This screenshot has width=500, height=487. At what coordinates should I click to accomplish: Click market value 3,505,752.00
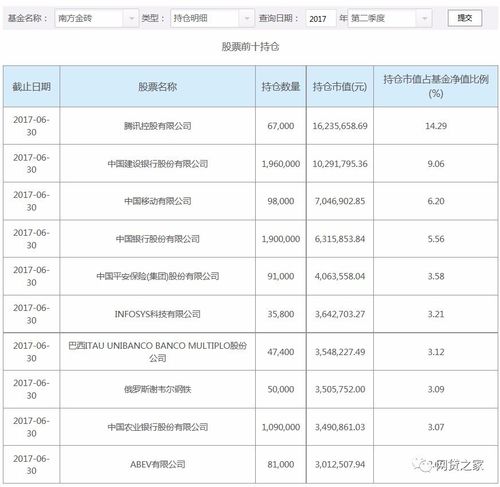click(x=340, y=389)
